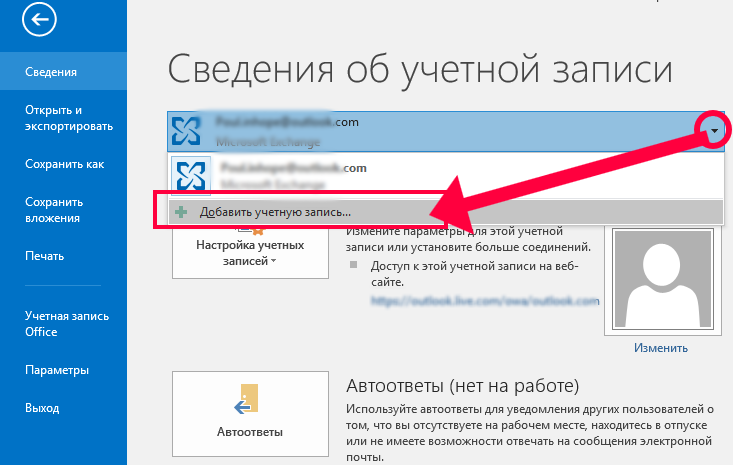Viewport: 733px width, 465px height.
Task: Click the Изменить link under the avatar
Action: point(660,348)
